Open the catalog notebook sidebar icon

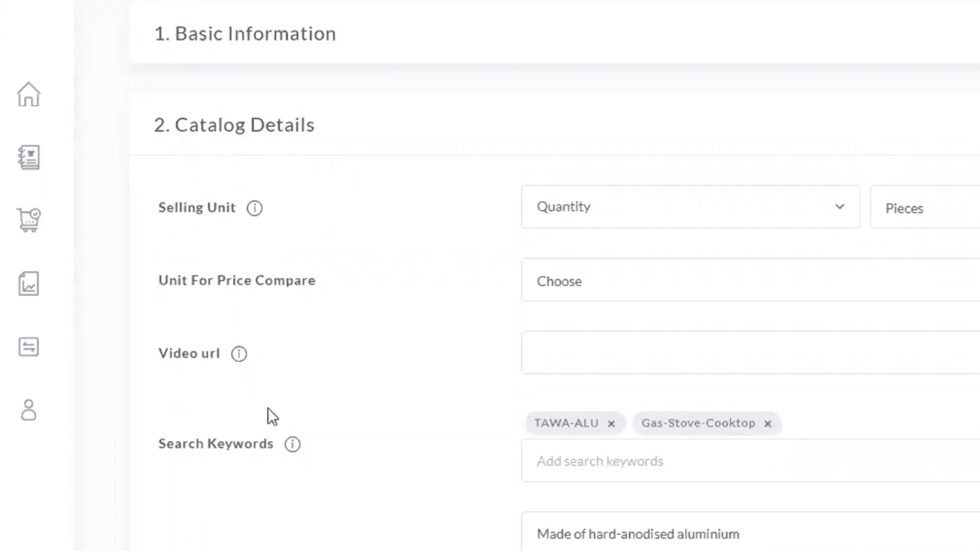(29, 157)
